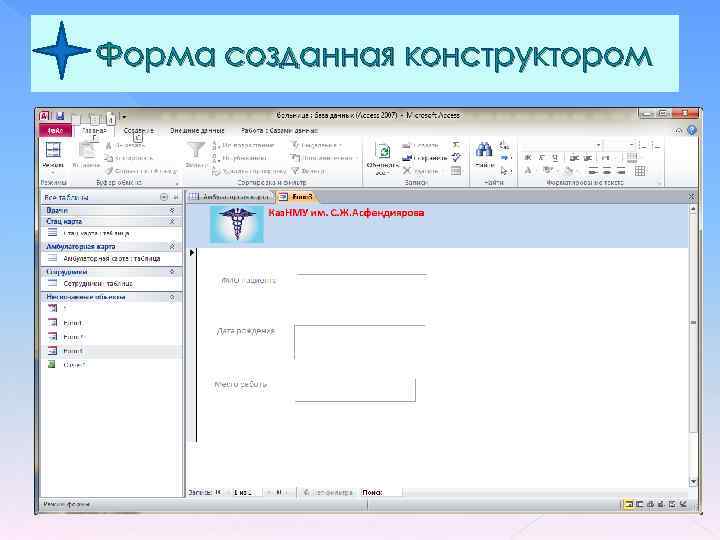Close the Form3 document window
The height and width of the screenshot is (540, 720).
692,197
